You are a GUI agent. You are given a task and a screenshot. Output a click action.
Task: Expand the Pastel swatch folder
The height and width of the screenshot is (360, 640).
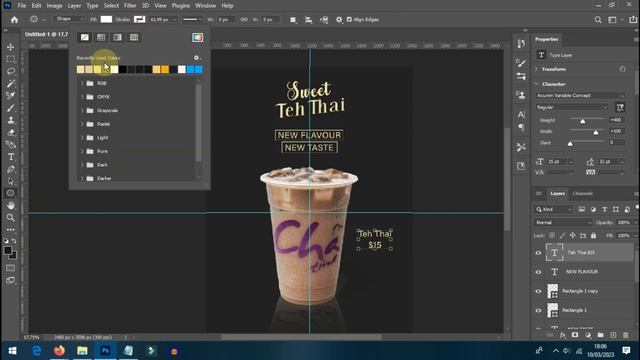coord(82,124)
